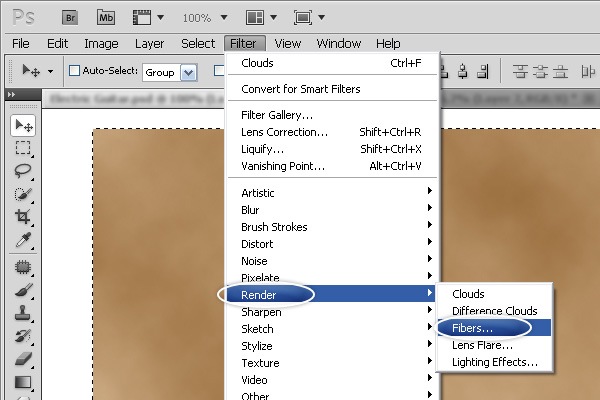600x400 pixels.
Task: Choose Clouds in the Render submenu
Action: [x=494, y=294]
